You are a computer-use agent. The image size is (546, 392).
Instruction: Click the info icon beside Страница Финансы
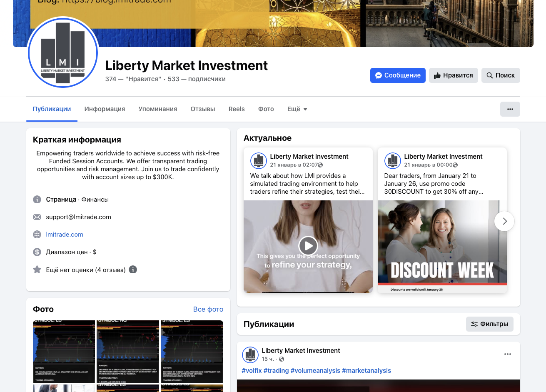point(37,200)
